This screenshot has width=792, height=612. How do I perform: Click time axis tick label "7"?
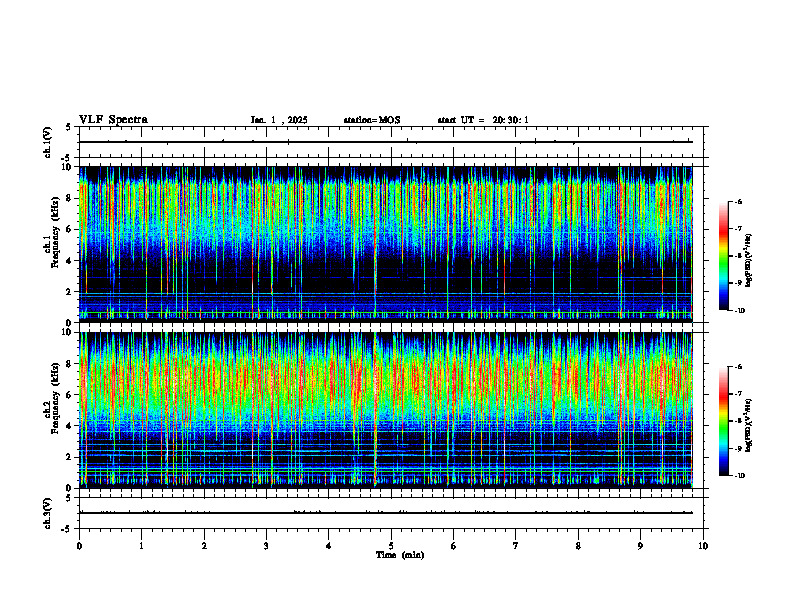[x=516, y=546]
